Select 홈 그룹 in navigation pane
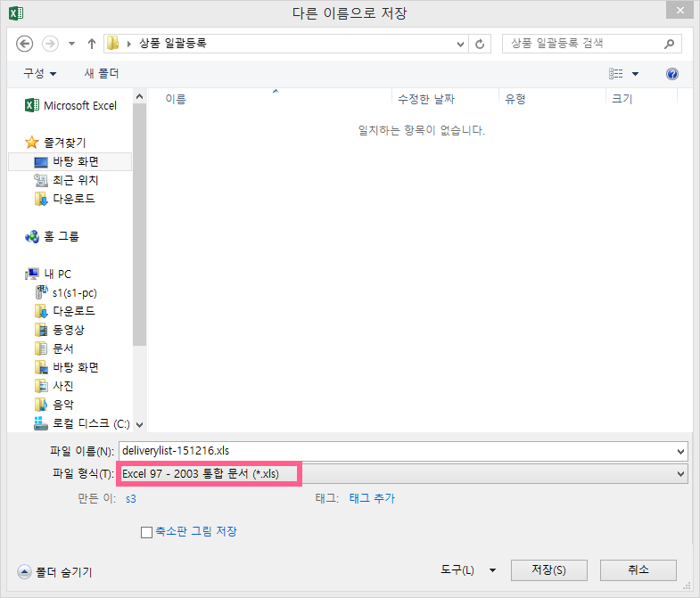Viewport: 700px width, 598px height. (x=53, y=236)
